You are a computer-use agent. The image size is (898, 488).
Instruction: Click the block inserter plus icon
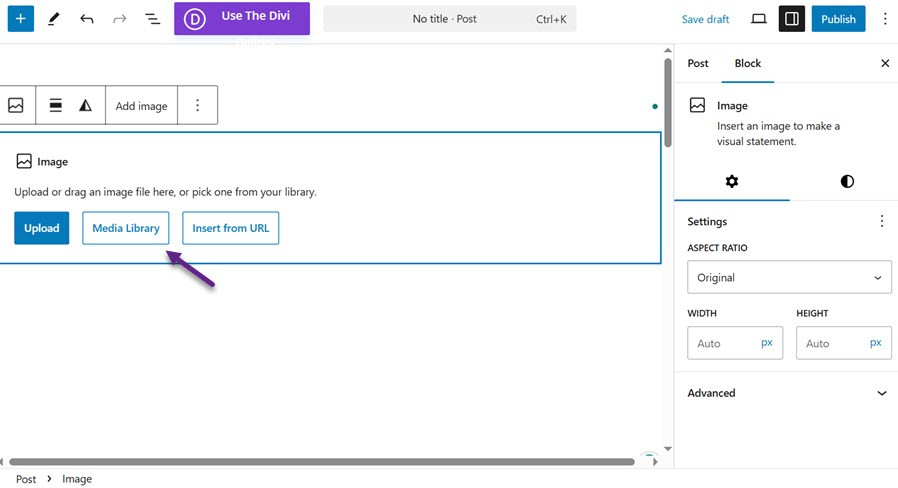20,19
